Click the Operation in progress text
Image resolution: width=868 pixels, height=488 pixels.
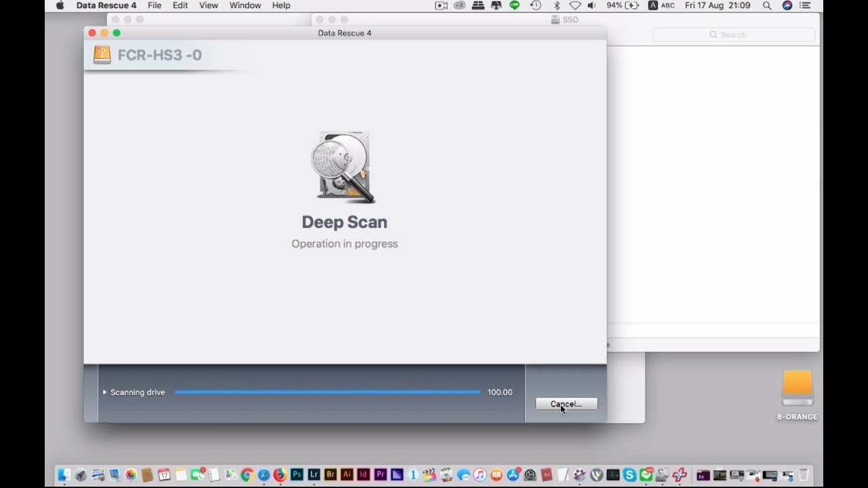pyautogui.click(x=344, y=244)
